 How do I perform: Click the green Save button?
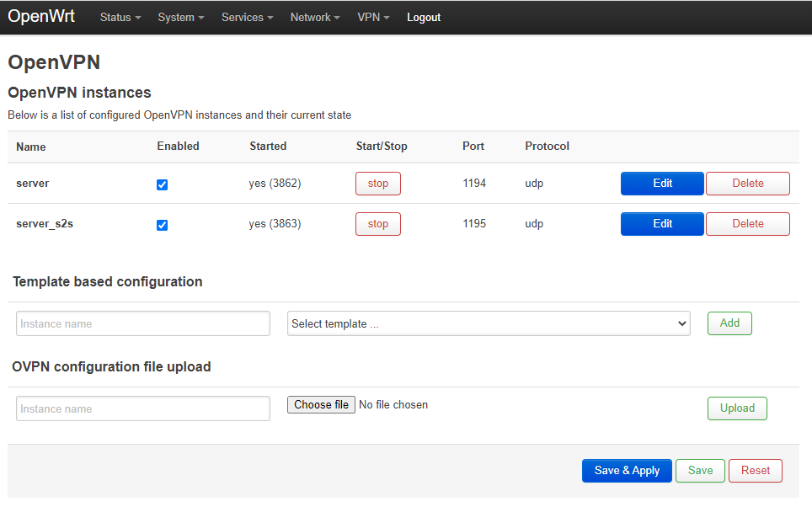(x=700, y=470)
